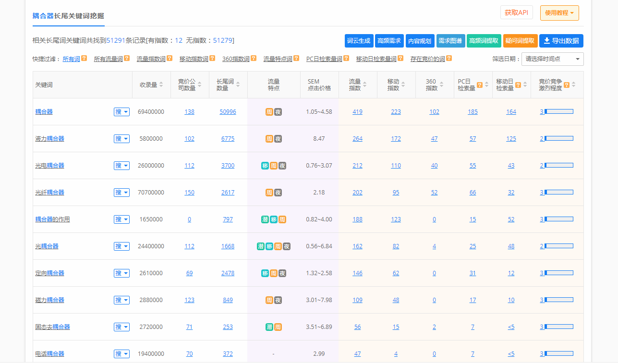This screenshot has width=618, height=364.
Task: Click the help icon beside 存在竞价的词 filter
Action: tap(449, 59)
